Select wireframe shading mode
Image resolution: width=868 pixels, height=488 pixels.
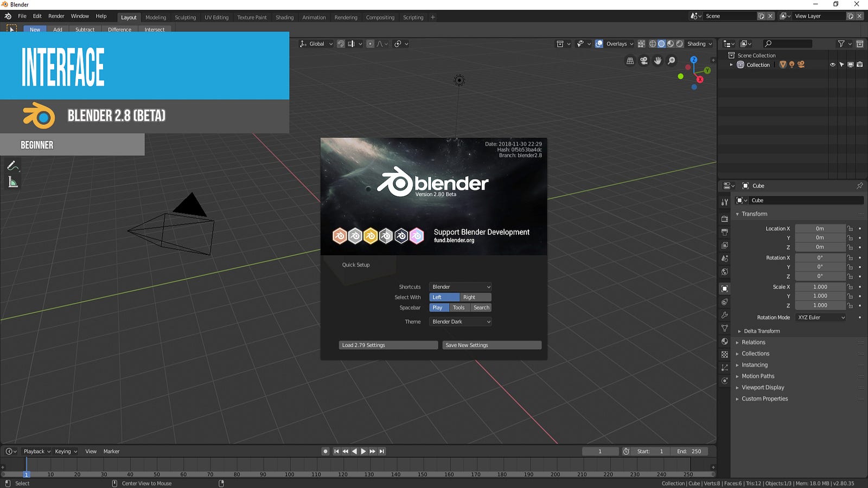pos(653,44)
